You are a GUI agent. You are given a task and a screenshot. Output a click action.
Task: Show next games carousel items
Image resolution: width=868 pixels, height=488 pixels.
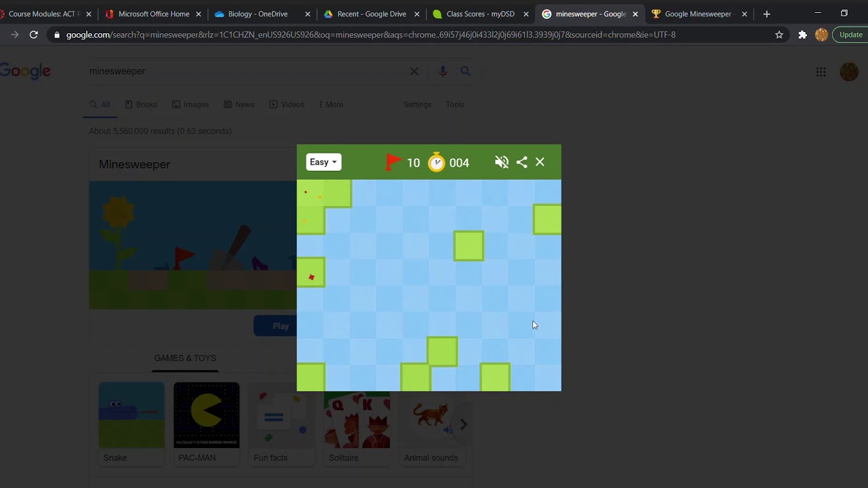pos(463,424)
